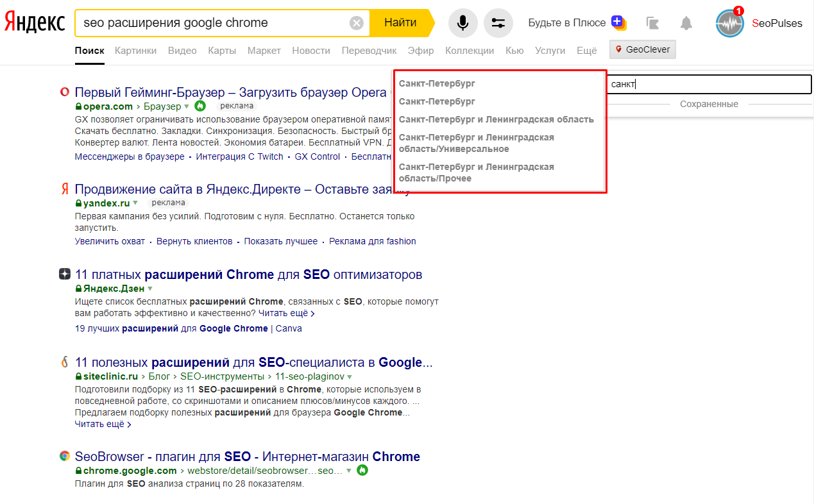Open the GeoClever extension button
The image size is (814, 504).
(x=642, y=49)
